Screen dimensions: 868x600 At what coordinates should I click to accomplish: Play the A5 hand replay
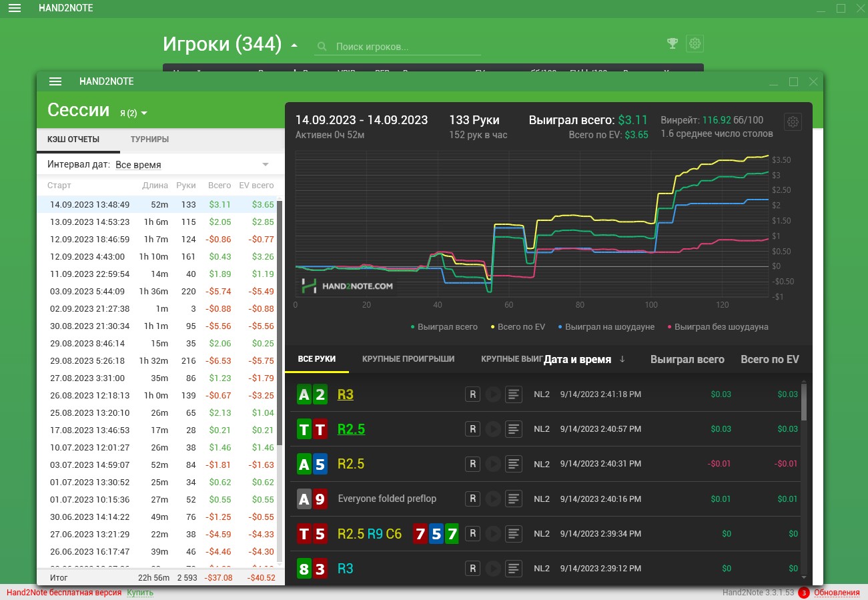[x=493, y=464]
